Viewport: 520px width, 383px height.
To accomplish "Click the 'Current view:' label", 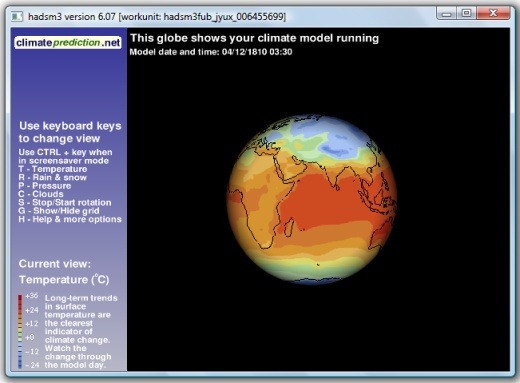I will coord(55,264).
